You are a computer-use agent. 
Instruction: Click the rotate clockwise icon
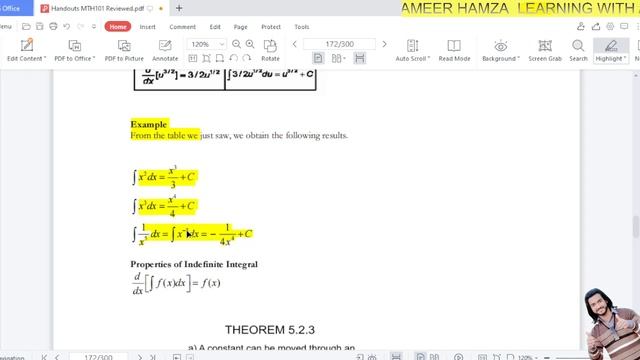pyautogui.click(x=247, y=58)
